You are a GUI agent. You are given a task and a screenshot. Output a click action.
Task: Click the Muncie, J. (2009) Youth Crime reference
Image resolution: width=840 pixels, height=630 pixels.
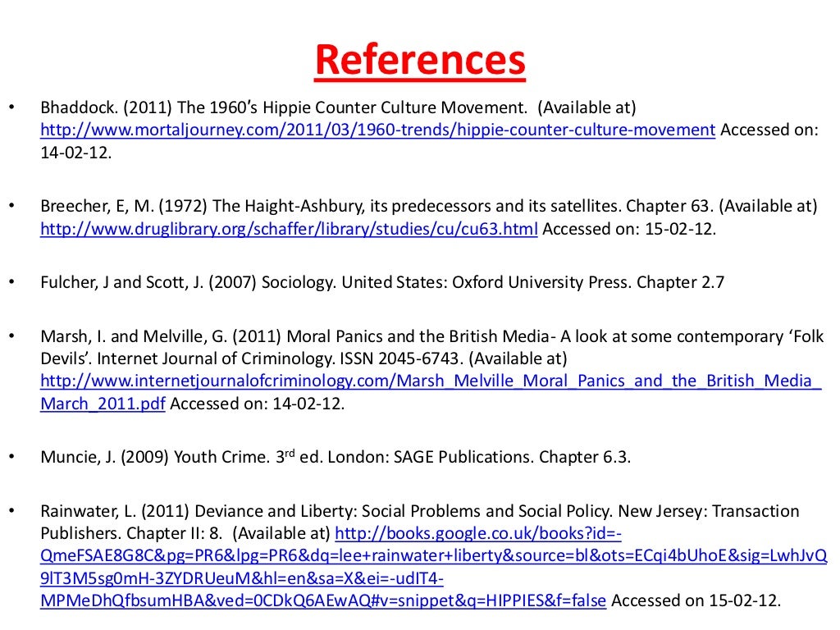coord(336,457)
